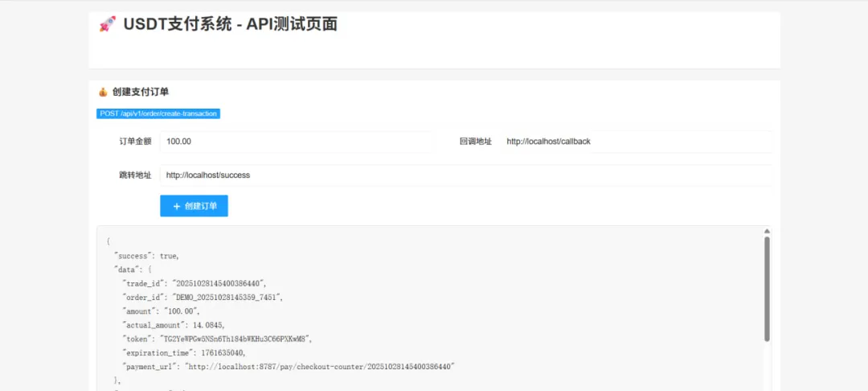Click the response panel scrollbar thumb
868x391 pixels.
pyautogui.click(x=767, y=289)
